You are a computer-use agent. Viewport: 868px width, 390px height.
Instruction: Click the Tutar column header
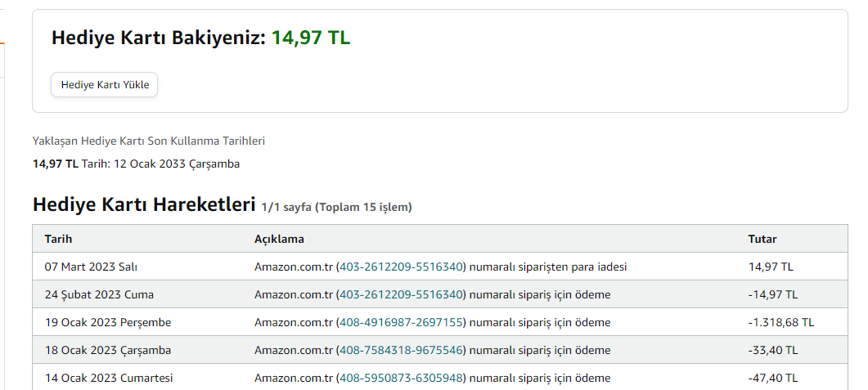coord(762,239)
